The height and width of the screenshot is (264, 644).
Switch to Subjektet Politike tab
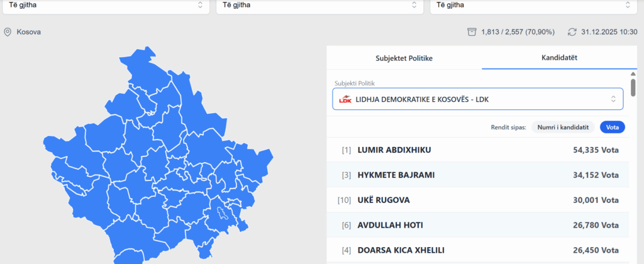click(404, 58)
